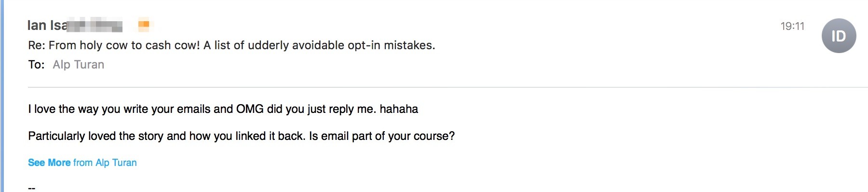Click the blue bar at message's left edge
868x192 pixels.
coord(2,96)
